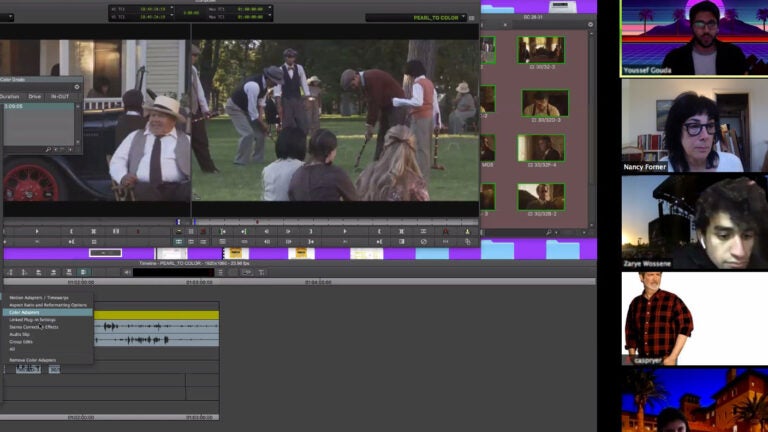Image resolution: width=768 pixels, height=432 pixels.
Task: Choose the highlighted Color Adapters entry
Action: (48, 312)
